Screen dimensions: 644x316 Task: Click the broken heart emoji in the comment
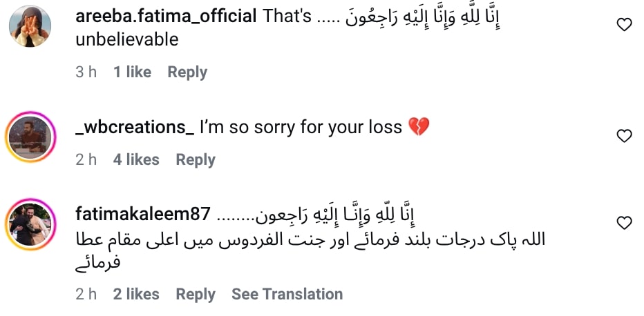(x=419, y=128)
